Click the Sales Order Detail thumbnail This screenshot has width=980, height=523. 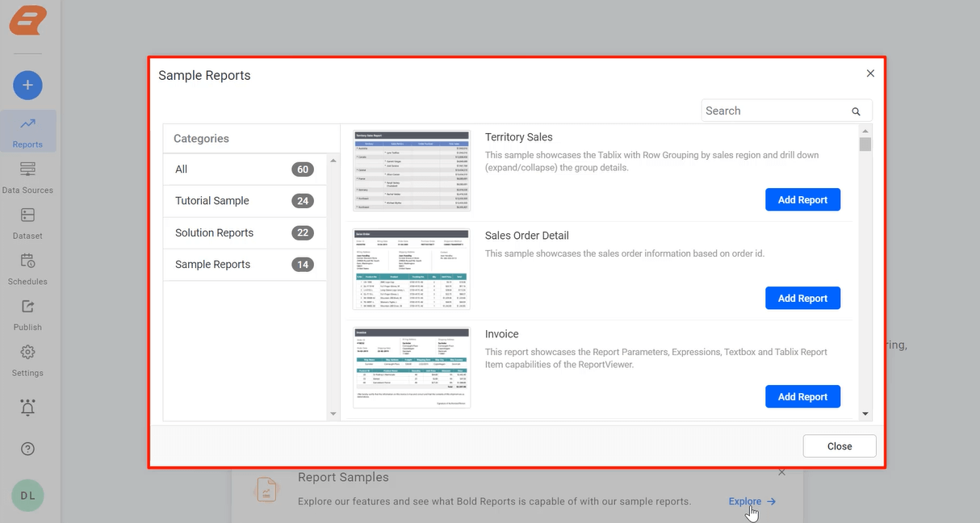412,270
